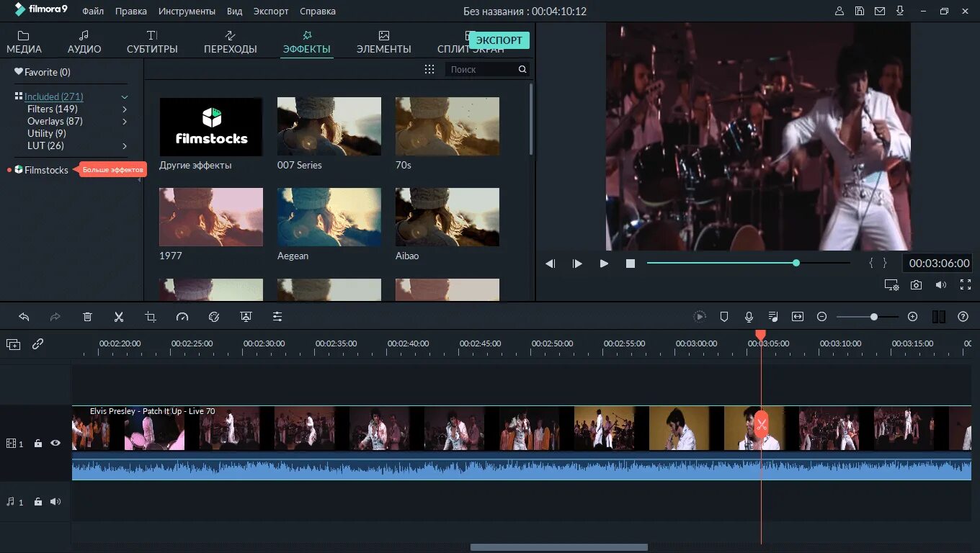The height and width of the screenshot is (553, 980).
Task: Split clip with the scissors toolbar icon
Action: [119, 317]
